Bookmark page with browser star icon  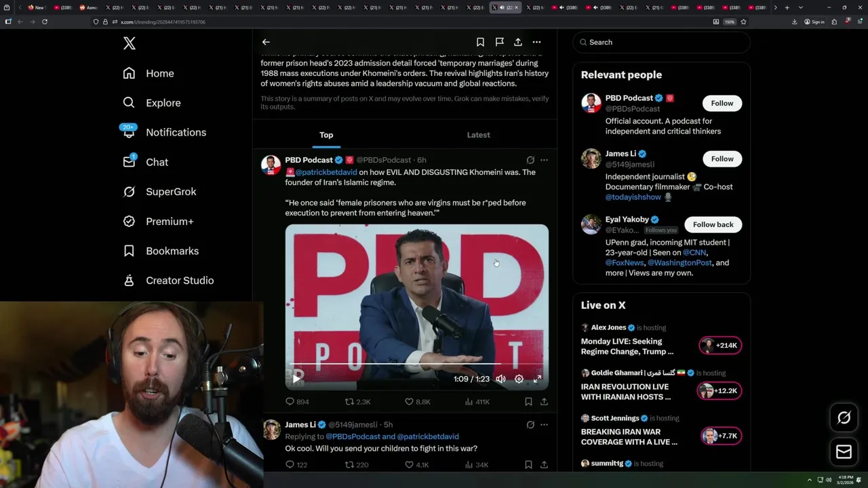pos(743,22)
